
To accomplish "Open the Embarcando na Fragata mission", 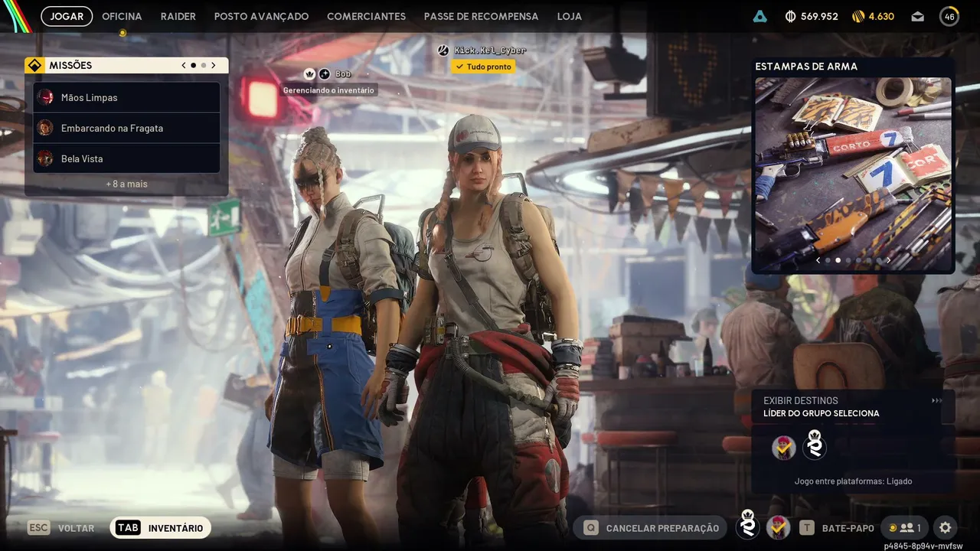I will pyautogui.click(x=127, y=128).
